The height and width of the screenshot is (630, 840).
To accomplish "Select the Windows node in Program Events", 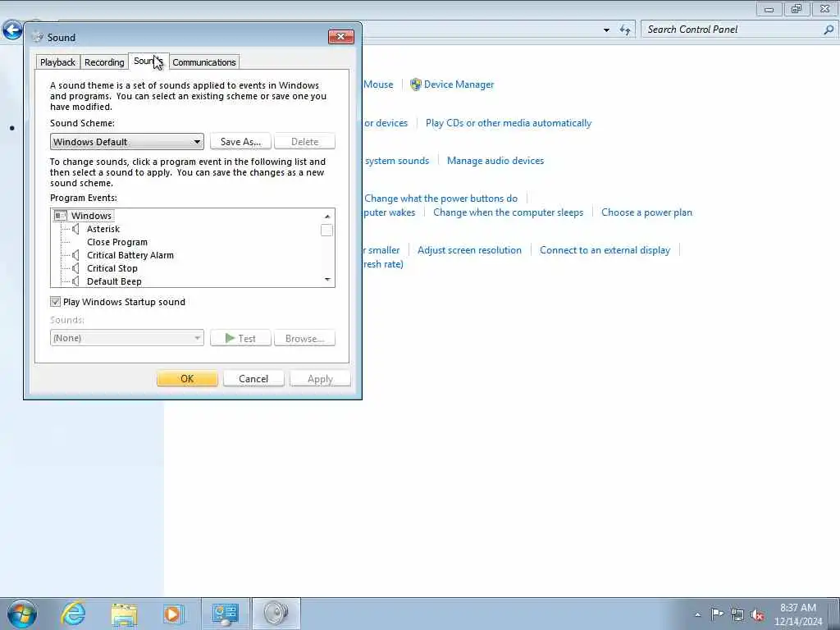I will (x=91, y=216).
